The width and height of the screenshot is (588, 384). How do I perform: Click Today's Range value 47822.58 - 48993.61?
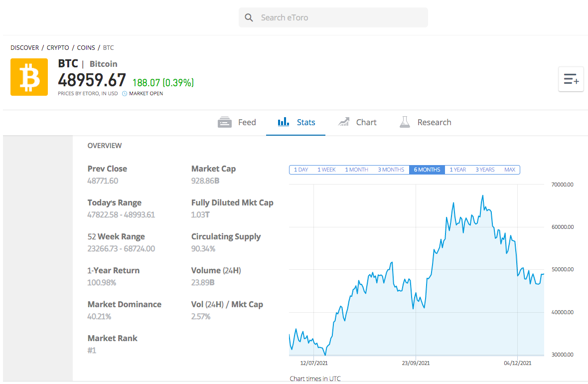click(x=121, y=215)
